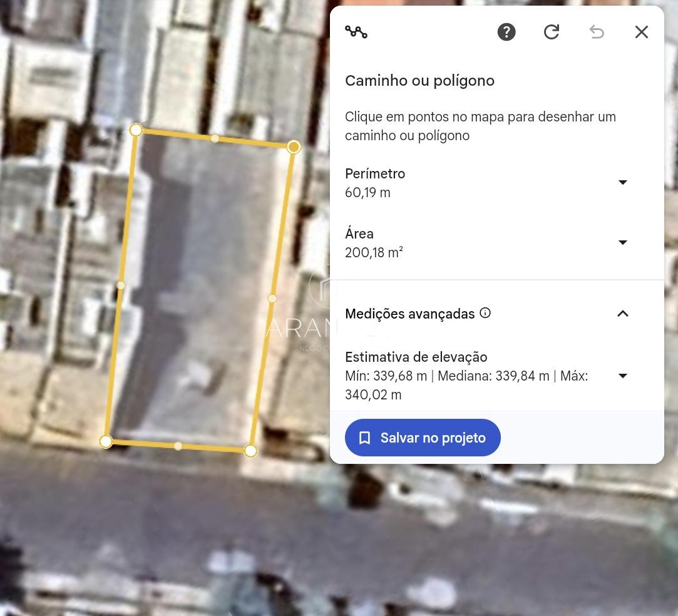
Task: Click the midpoint handle on the right edge
Action: pyautogui.click(x=272, y=299)
